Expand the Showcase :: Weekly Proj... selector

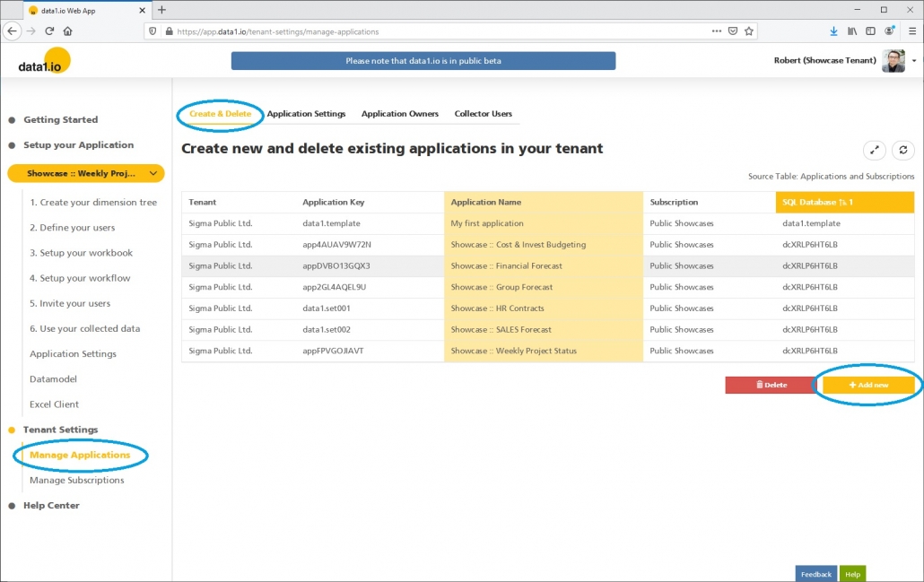click(86, 173)
